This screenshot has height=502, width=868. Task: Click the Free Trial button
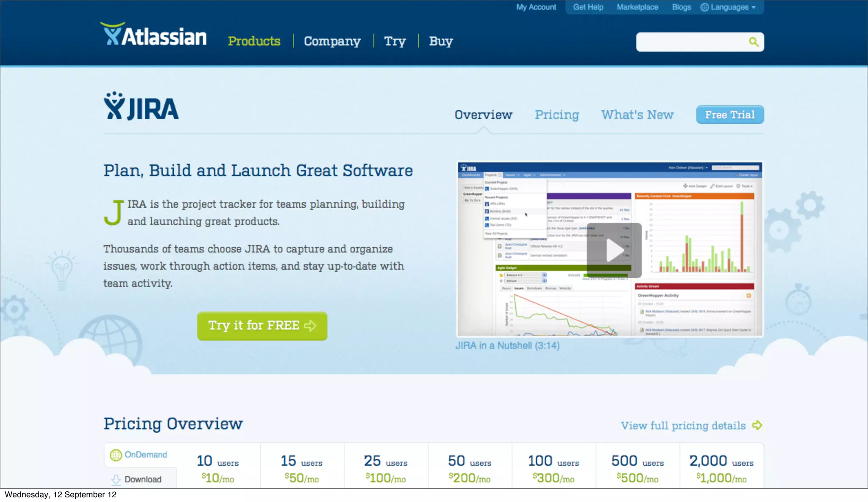click(729, 115)
